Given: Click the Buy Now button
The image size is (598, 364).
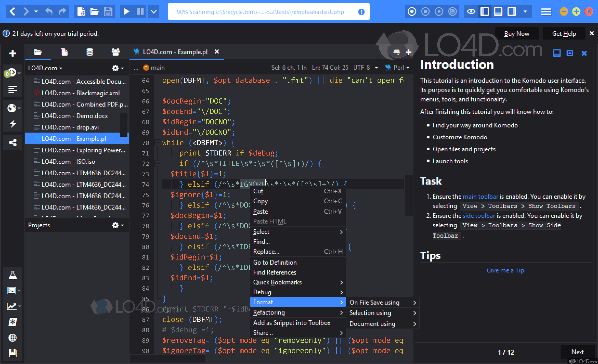Looking at the screenshot, I should pos(516,34).
